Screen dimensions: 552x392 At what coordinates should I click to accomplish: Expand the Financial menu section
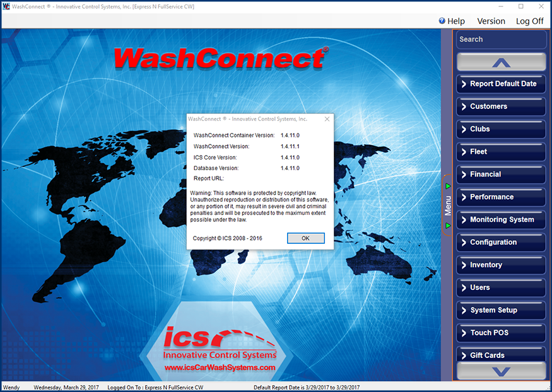tap(501, 175)
